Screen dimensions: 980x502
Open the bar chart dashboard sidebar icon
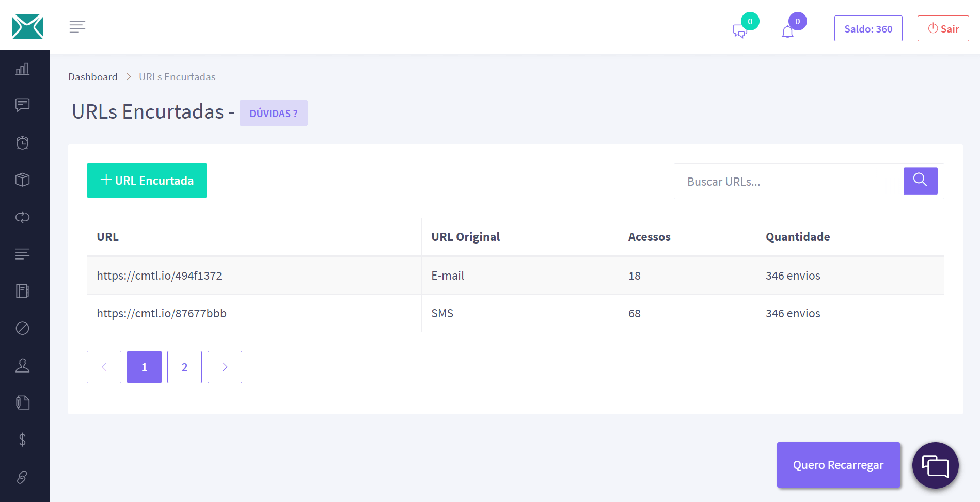pos(22,69)
